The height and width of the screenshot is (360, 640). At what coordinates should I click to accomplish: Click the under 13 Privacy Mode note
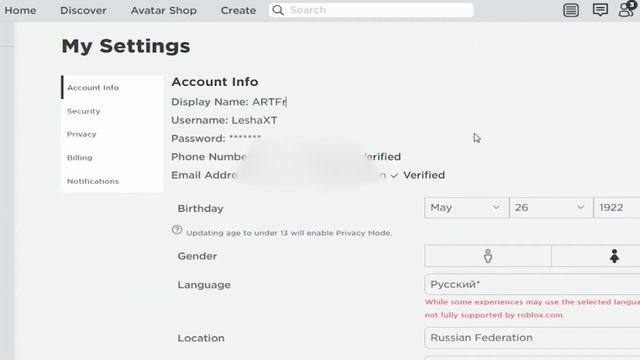tap(289, 233)
